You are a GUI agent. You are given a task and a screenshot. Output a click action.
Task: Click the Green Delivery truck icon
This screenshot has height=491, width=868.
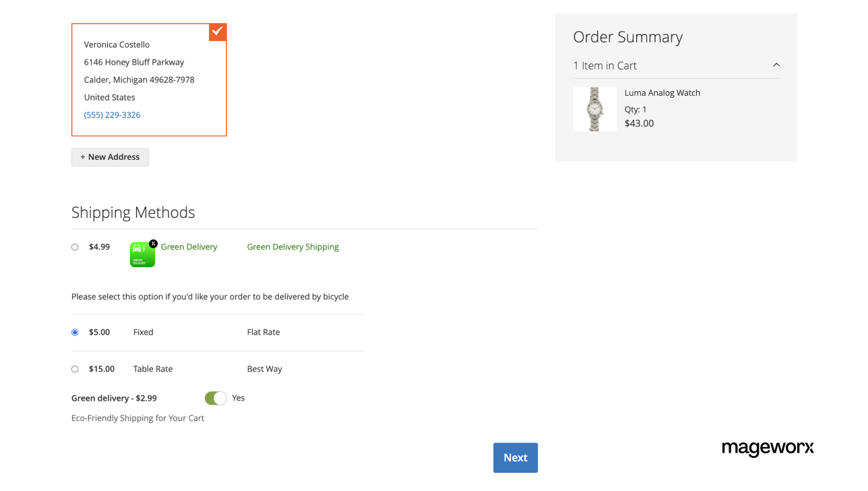[142, 254]
